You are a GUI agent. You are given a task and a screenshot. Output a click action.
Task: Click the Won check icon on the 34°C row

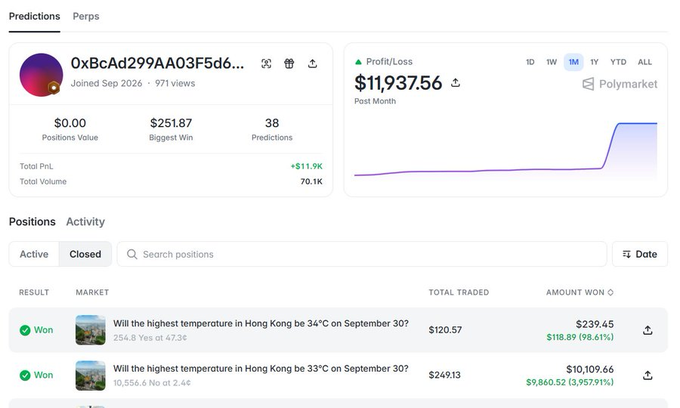[x=25, y=330]
